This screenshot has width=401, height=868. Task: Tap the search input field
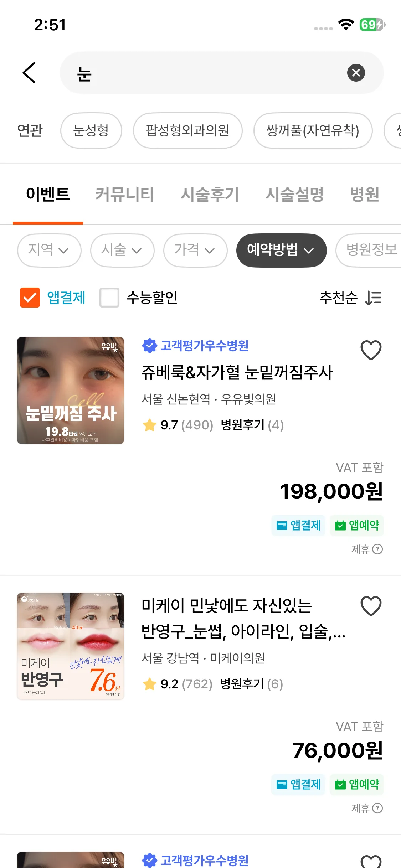point(210,73)
